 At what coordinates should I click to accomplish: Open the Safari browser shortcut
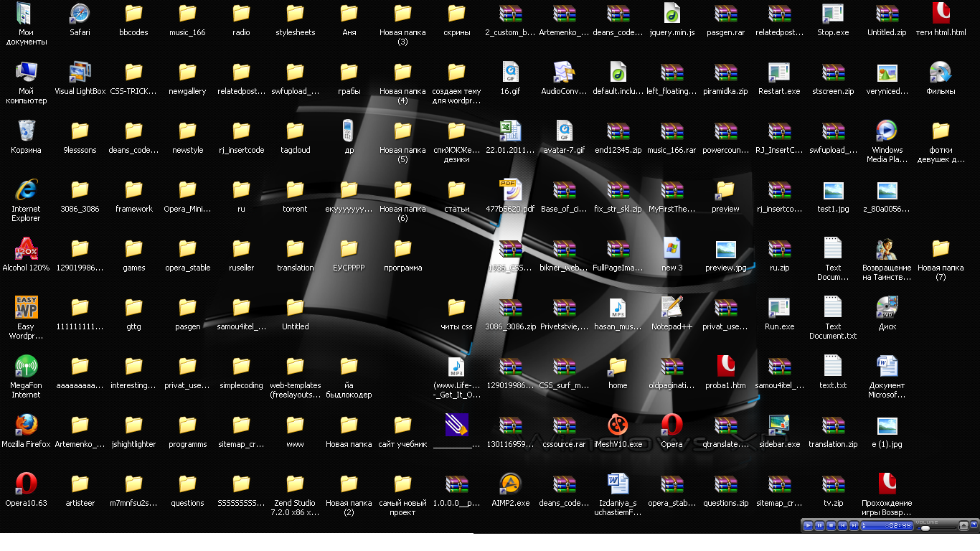(80, 14)
